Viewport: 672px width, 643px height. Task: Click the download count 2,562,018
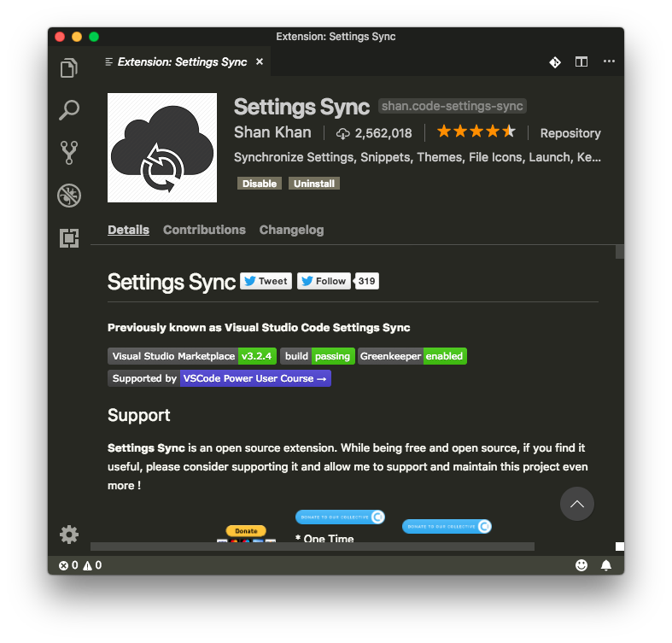pyautogui.click(x=374, y=133)
